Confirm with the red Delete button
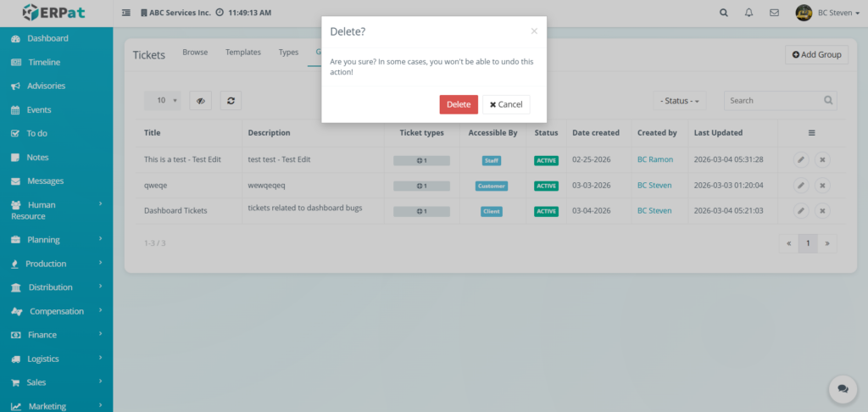Image resolution: width=868 pixels, height=412 pixels. pyautogui.click(x=459, y=104)
